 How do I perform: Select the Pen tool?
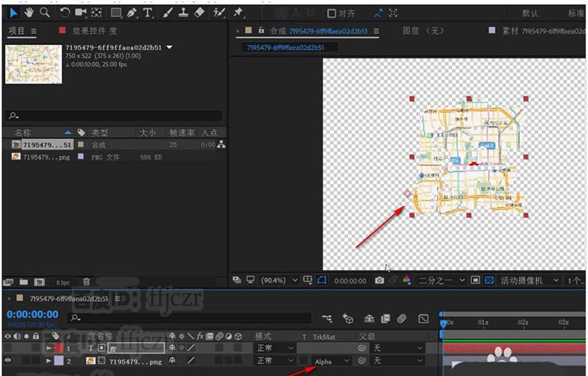[x=132, y=13]
